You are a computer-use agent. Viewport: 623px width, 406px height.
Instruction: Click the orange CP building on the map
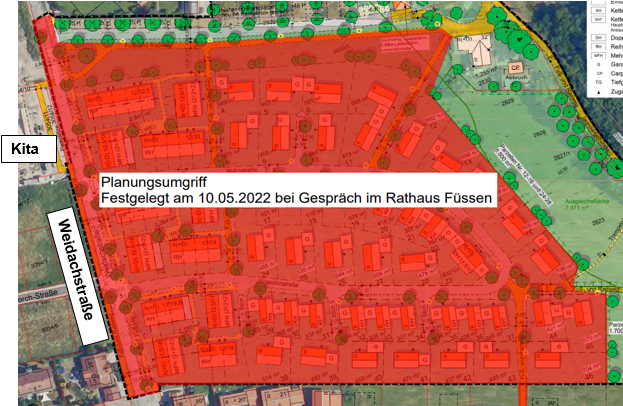[x=516, y=68]
